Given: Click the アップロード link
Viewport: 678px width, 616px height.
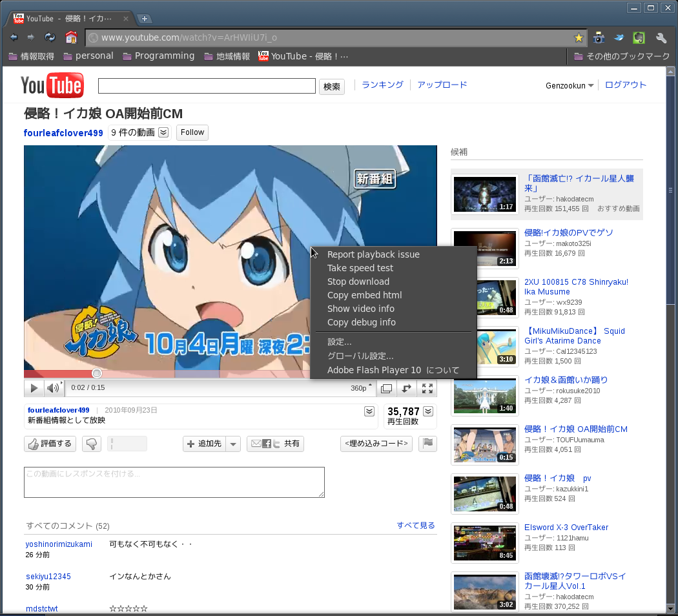Looking at the screenshot, I should tap(442, 85).
